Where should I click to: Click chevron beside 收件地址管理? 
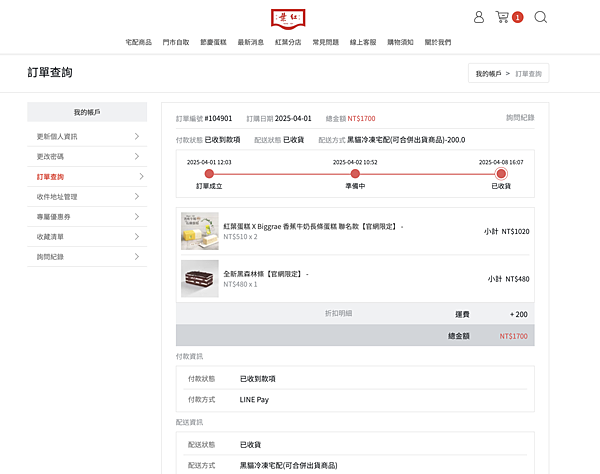(x=137, y=196)
